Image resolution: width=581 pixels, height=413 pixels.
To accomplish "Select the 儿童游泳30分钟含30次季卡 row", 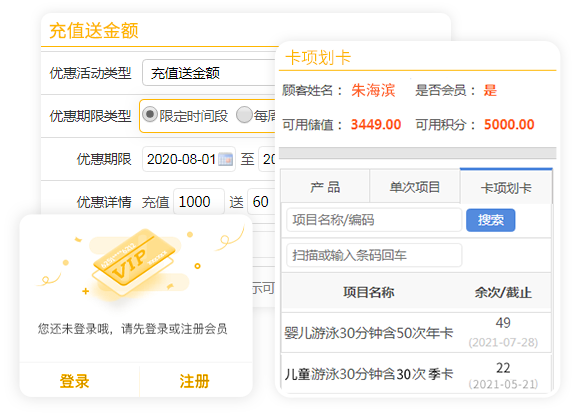I will click(x=416, y=374).
